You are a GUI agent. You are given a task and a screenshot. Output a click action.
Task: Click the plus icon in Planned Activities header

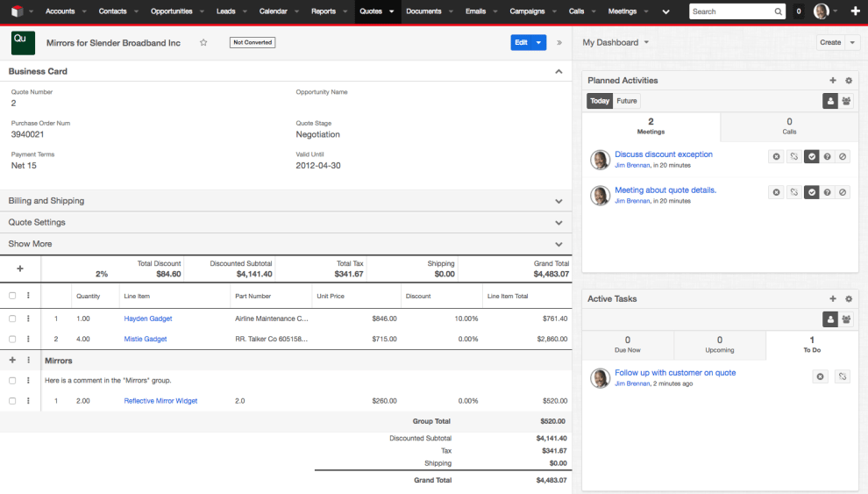[x=833, y=81]
